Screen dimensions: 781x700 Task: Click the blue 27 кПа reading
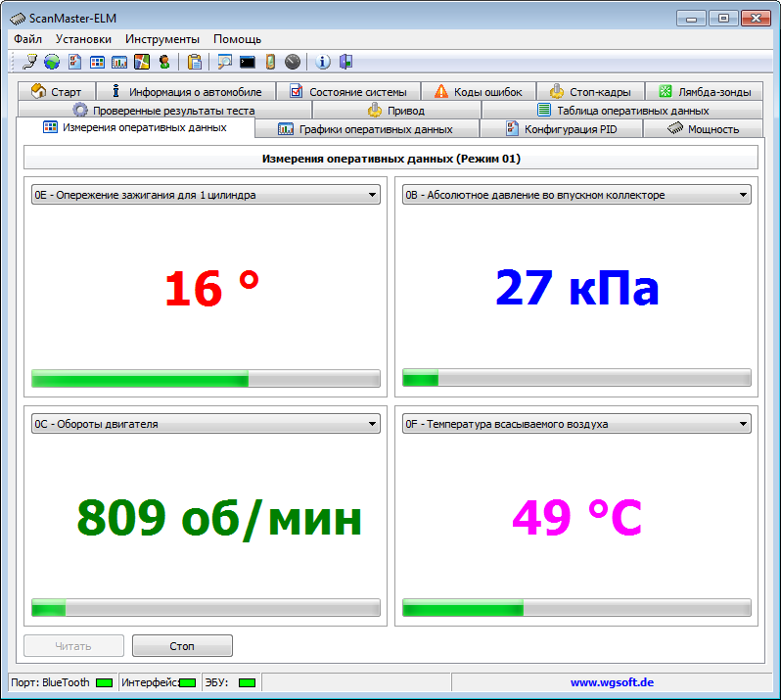pos(577,288)
